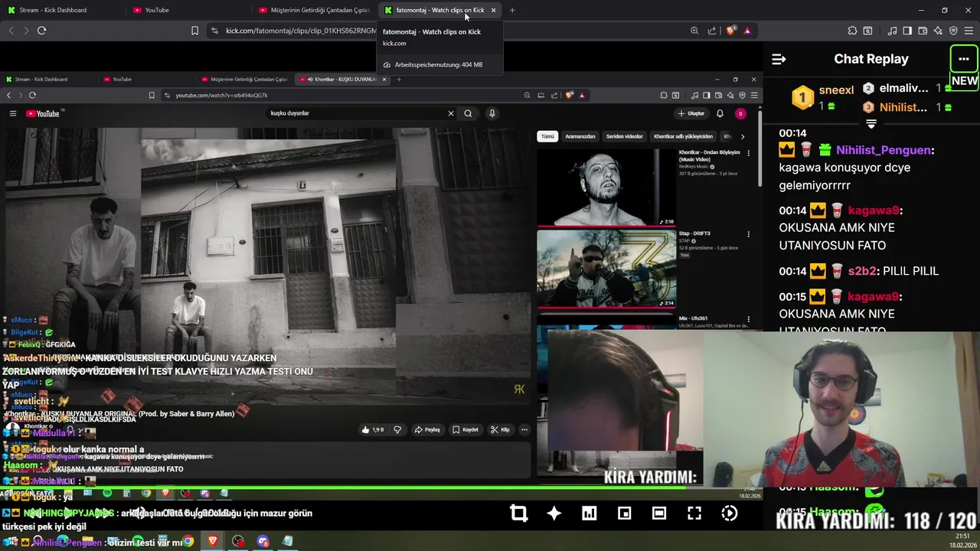Open the Brave Wallet icon
980x551 pixels.
pos(923,31)
